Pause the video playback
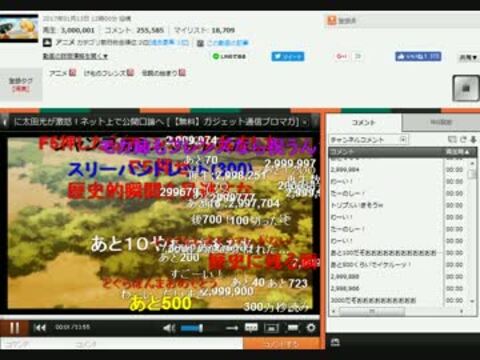The image size is (480, 360). tap(14, 328)
